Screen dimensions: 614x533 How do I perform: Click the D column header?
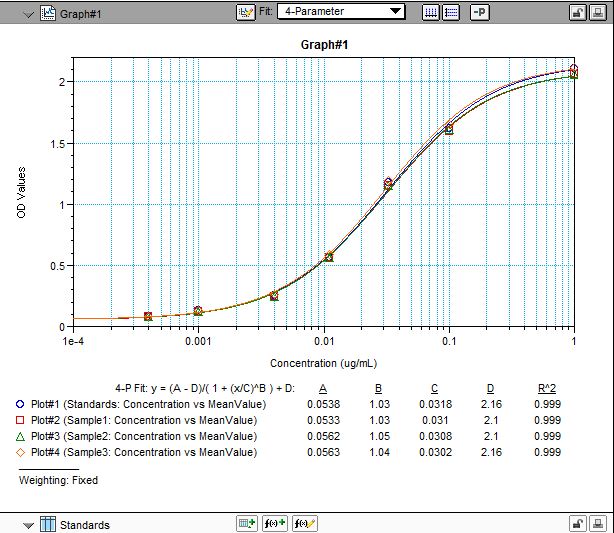490,388
